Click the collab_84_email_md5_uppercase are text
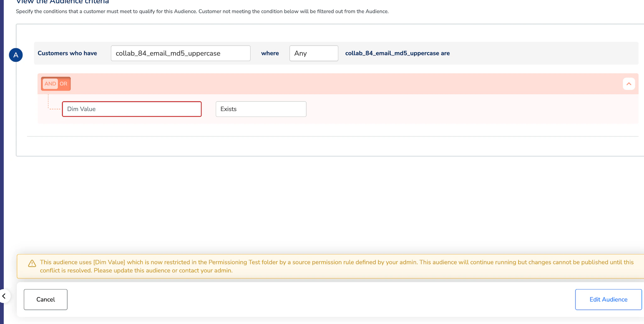The image size is (644, 324). coord(397,53)
